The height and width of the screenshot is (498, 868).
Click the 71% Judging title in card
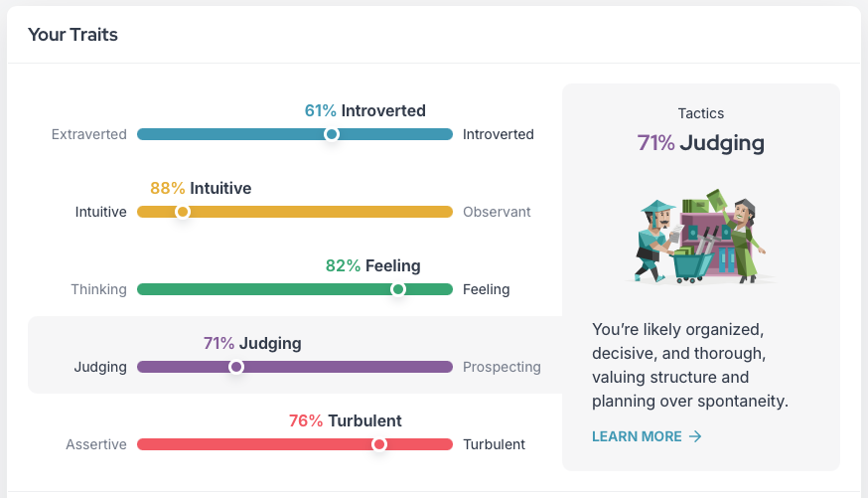coord(700,143)
